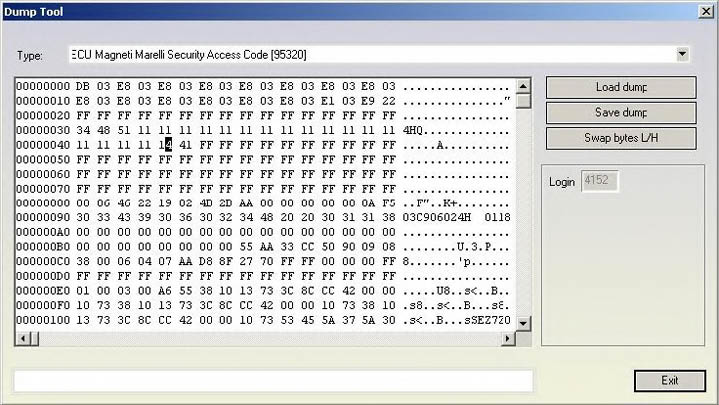Swap bytes L/H in the dump

(x=620, y=137)
